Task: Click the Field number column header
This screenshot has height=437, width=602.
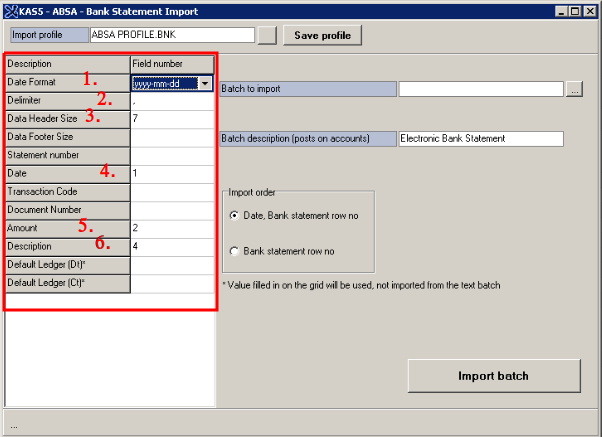Action: click(x=172, y=65)
